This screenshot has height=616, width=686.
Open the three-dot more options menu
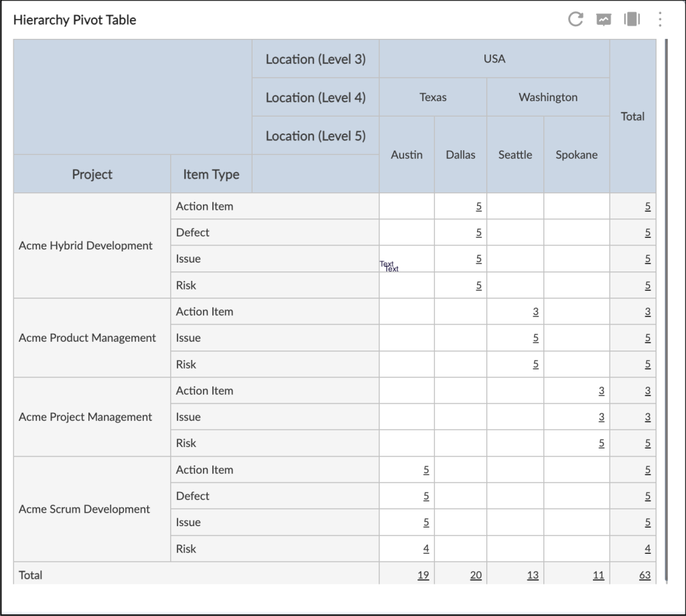660,19
